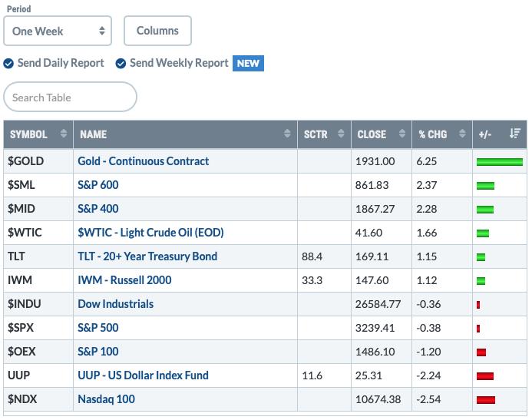Open the Dow Industrials link
Image resolution: width=532 pixels, height=420 pixels.
click(x=116, y=304)
